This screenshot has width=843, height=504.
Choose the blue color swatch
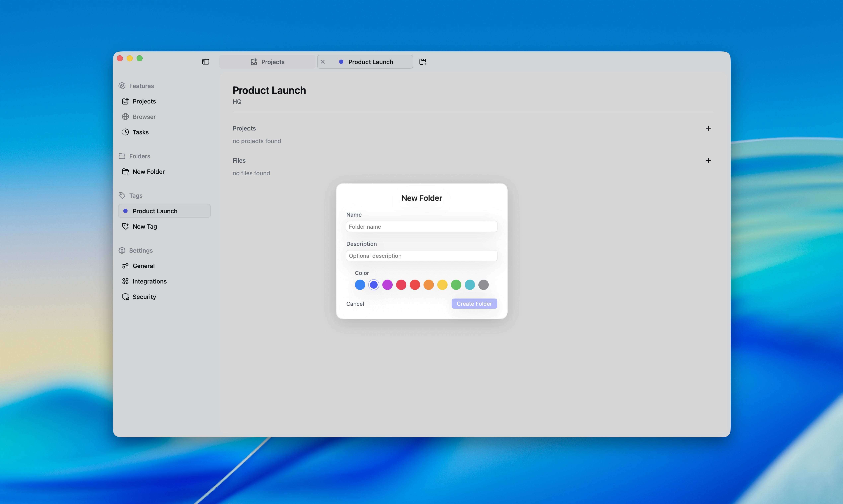click(x=360, y=285)
